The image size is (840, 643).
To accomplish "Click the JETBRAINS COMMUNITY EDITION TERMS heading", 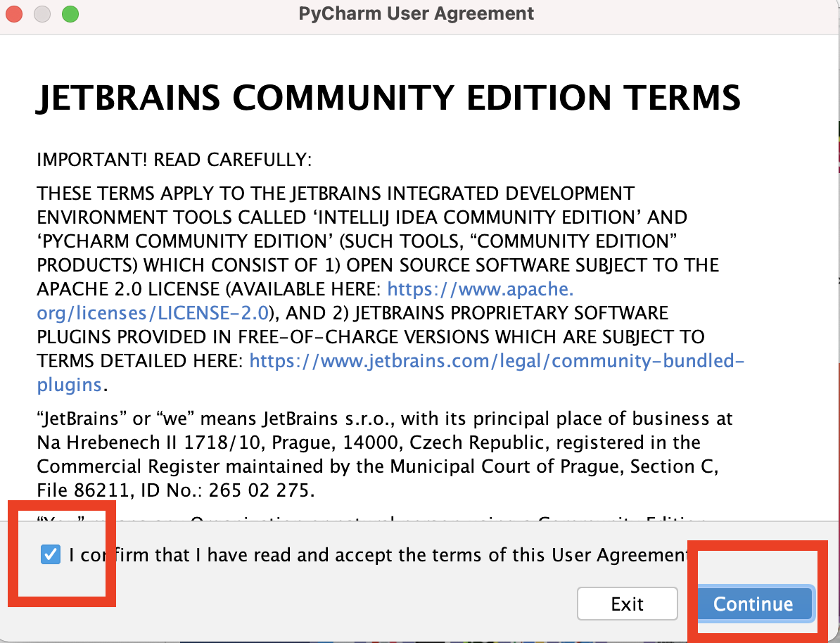I will 389,98.
